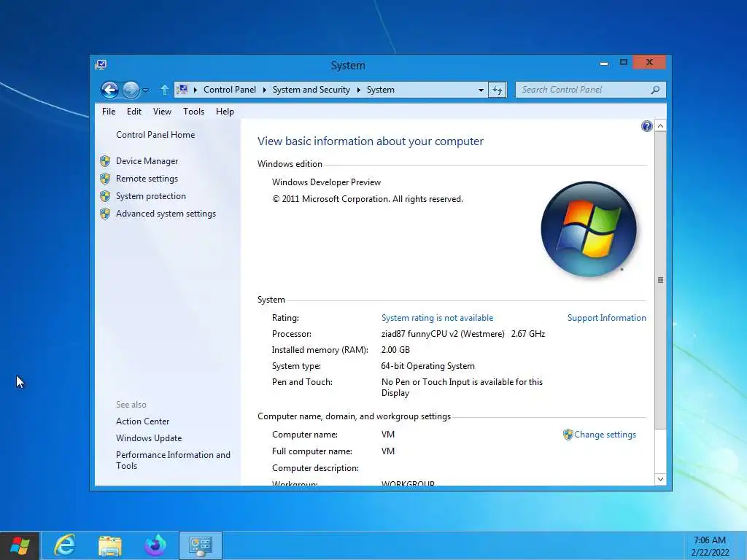
Task: Select Control Panel in the breadcrumb
Action: click(230, 90)
